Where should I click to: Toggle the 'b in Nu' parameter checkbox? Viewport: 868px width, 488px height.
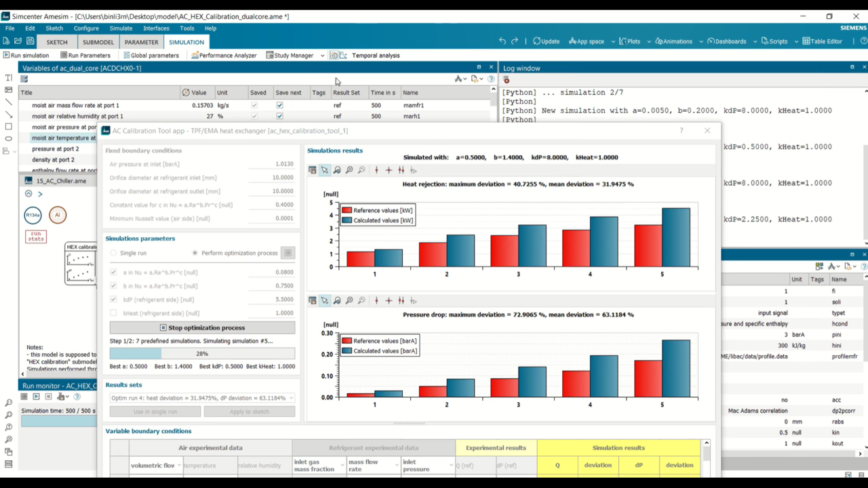pos(113,286)
